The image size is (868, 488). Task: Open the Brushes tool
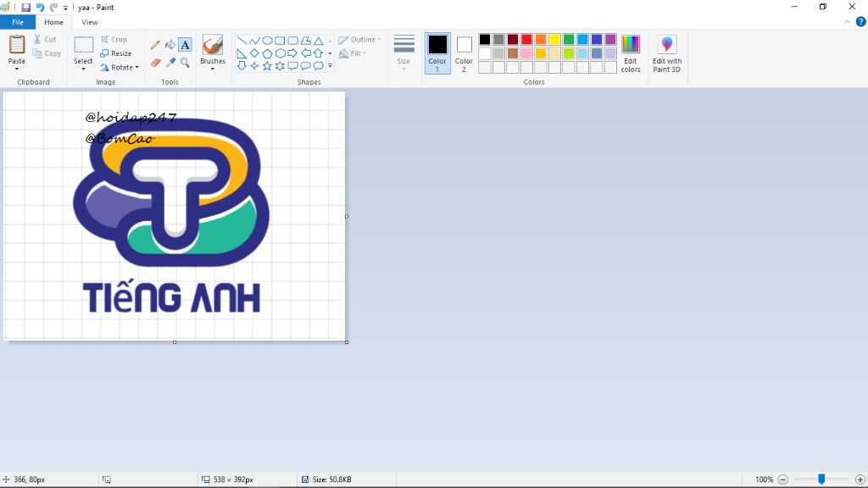click(212, 51)
